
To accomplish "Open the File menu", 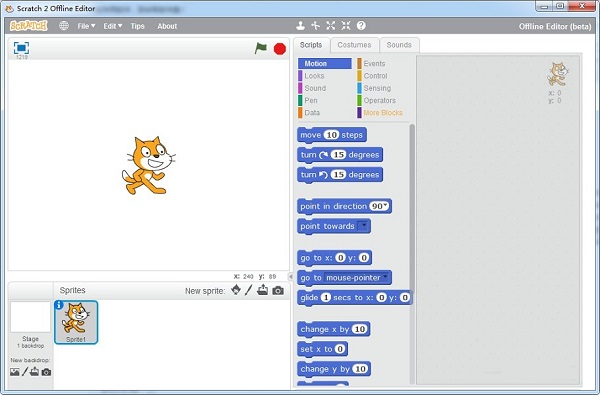I will (86, 26).
